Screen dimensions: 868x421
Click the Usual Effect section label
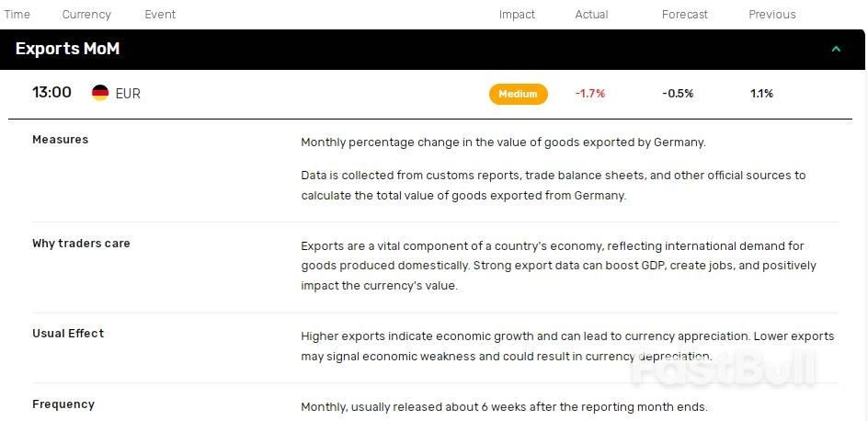pyautogui.click(x=68, y=334)
